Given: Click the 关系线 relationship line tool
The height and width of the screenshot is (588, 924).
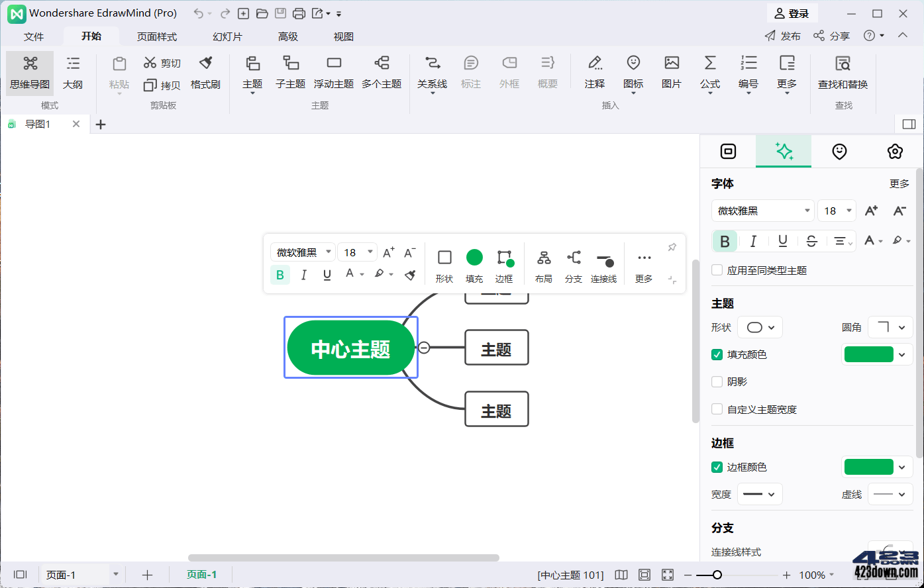Looking at the screenshot, I should click(432, 73).
